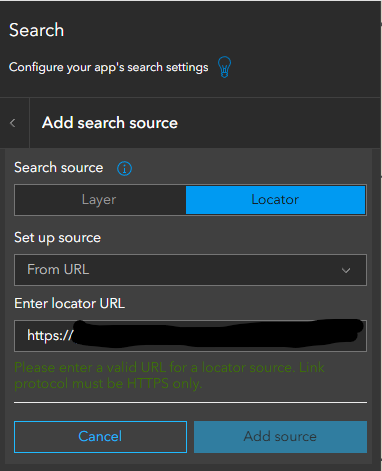
Task: Click the Search panel title
Action: coord(36,30)
